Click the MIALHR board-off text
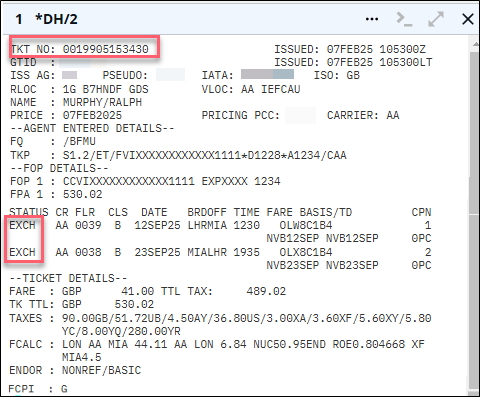This screenshot has width=480, height=397. pyautogui.click(x=207, y=252)
